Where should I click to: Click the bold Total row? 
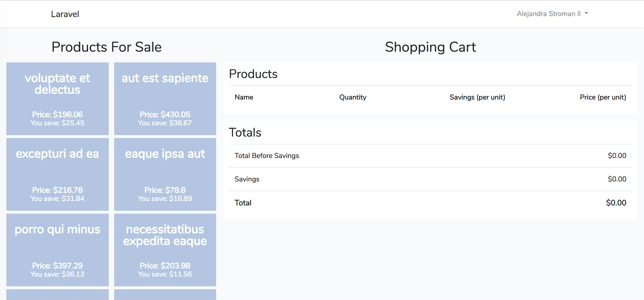[243, 203]
